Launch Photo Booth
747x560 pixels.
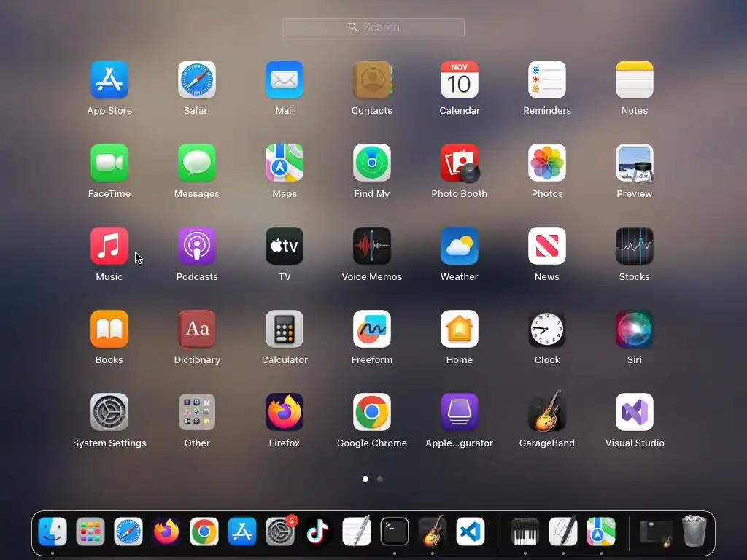tap(460, 163)
